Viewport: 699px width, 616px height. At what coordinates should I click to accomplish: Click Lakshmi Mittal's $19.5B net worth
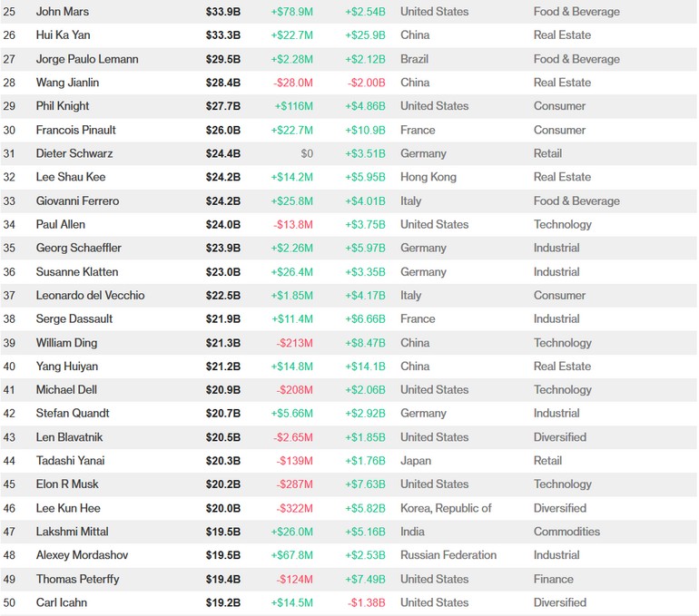(222, 532)
